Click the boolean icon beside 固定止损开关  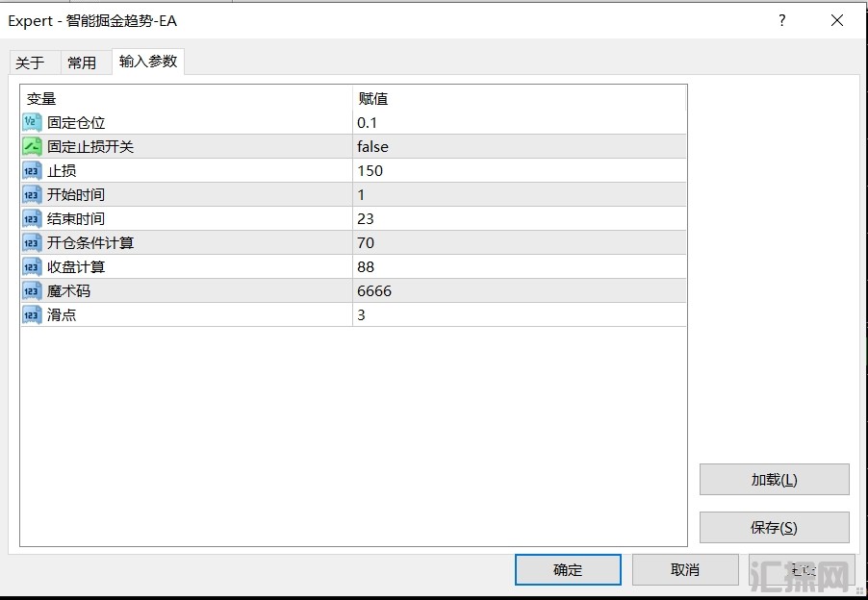click(x=32, y=146)
